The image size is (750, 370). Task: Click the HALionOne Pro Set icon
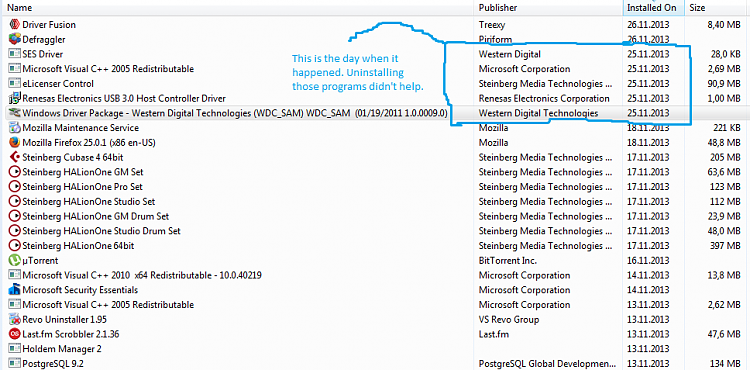point(15,186)
